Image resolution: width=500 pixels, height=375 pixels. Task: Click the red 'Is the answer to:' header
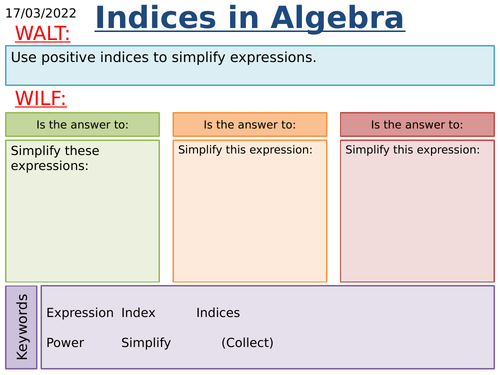[417, 125]
